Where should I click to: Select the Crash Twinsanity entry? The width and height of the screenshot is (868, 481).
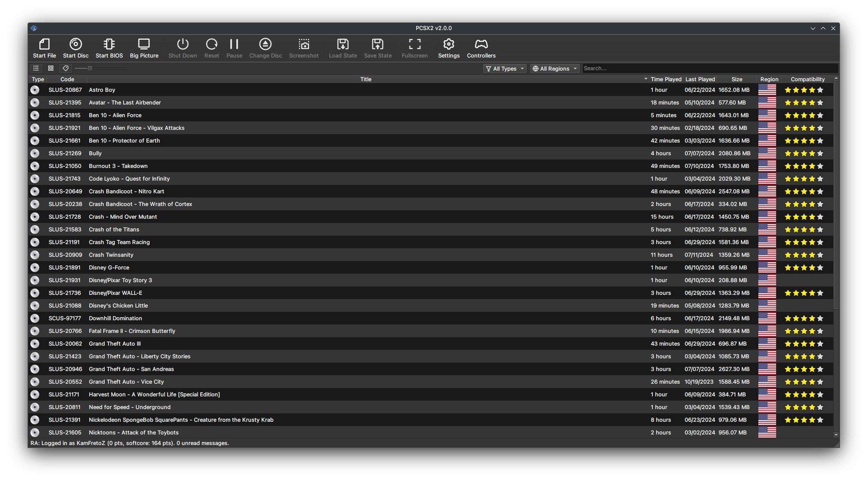click(x=111, y=255)
